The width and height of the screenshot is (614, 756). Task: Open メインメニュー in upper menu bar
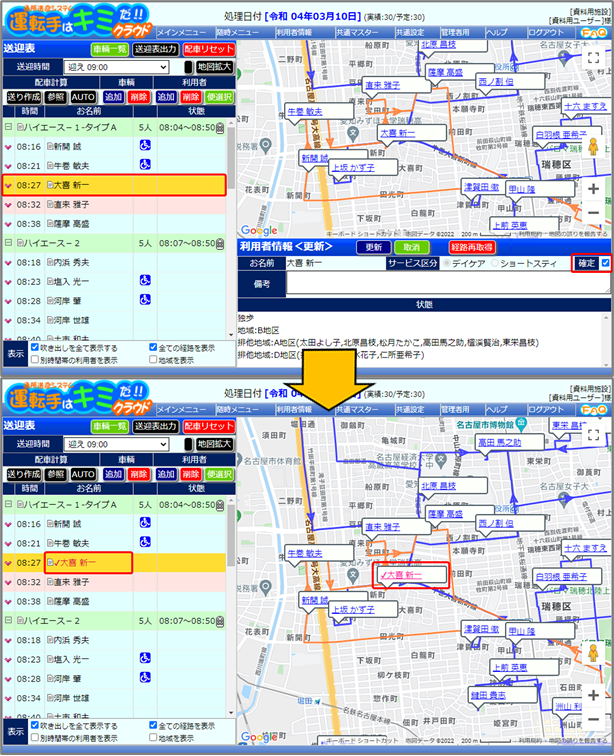[x=181, y=33]
